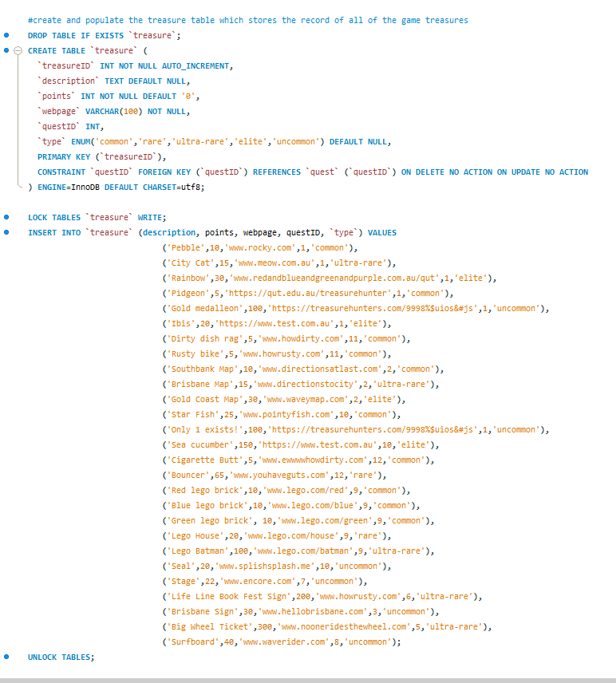
Task: Click the 'Star Fish' values row
Action: click(x=282, y=414)
